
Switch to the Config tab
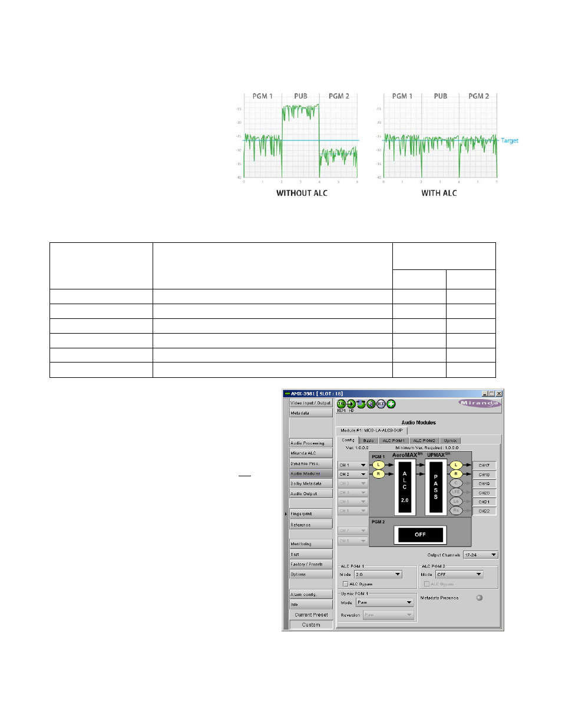pos(348,440)
